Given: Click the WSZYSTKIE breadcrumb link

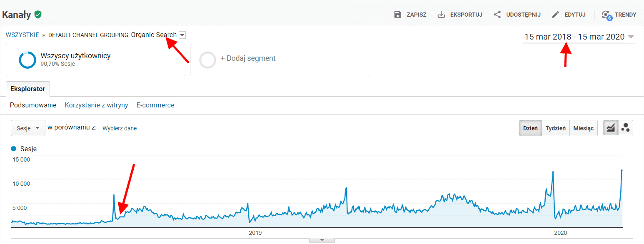Looking at the screenshot, I should [22, 35].
